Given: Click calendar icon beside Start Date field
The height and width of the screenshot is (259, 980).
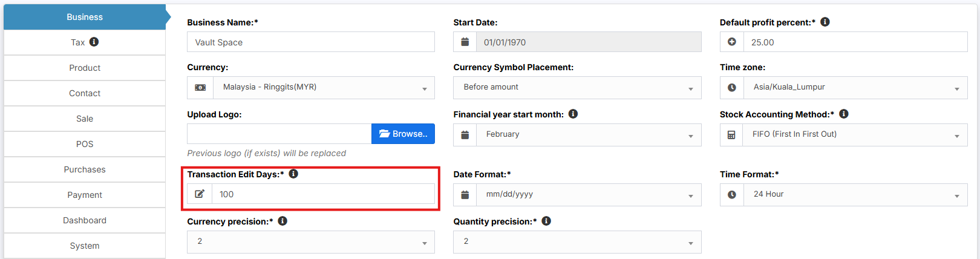Looking at the screenshot, I should pos(465,42).
